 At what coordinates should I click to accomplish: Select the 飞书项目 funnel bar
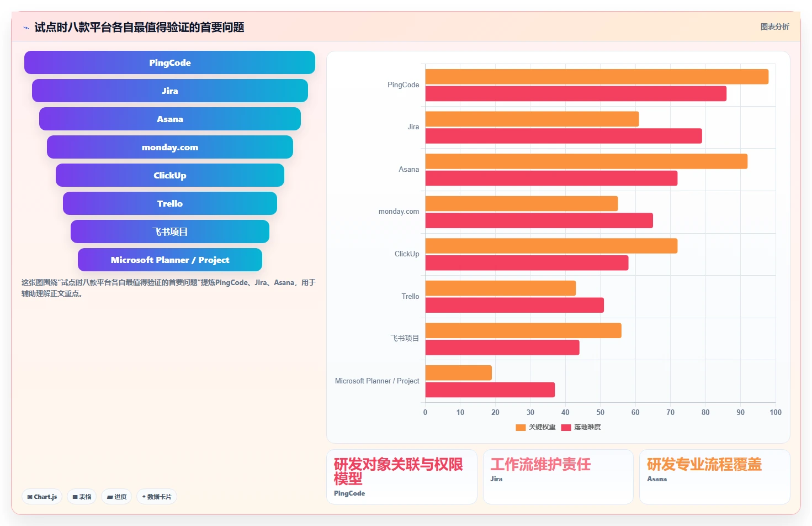tap(169, 232)
